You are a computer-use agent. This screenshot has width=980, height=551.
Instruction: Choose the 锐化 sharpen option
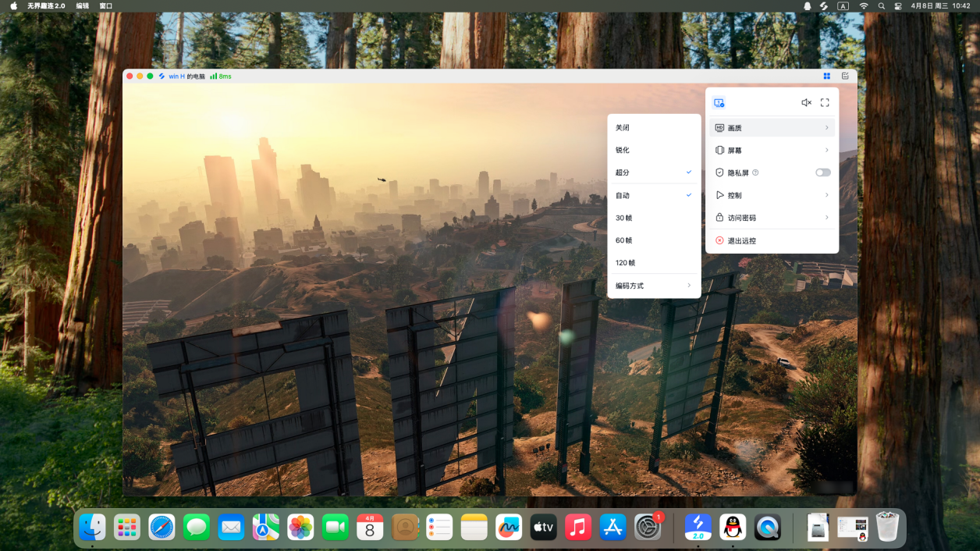click(x=653, y=150)
